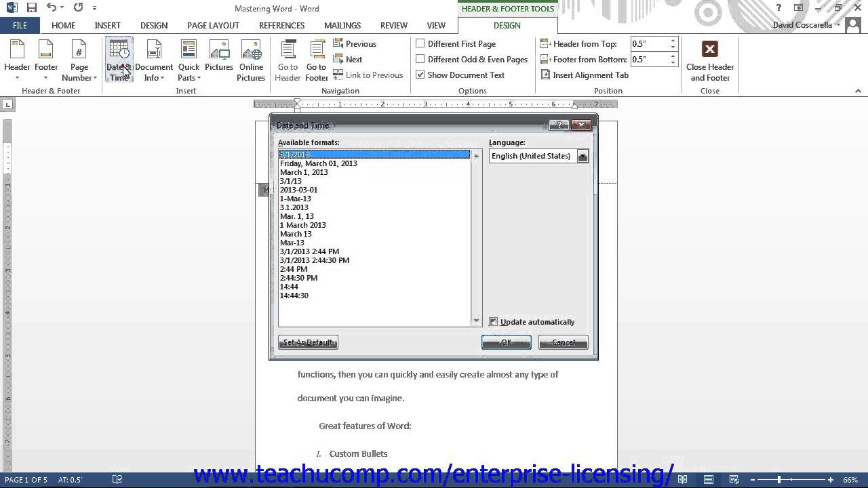Open the FILE tab
The image size is (868, 488).
tap(20, 25)
